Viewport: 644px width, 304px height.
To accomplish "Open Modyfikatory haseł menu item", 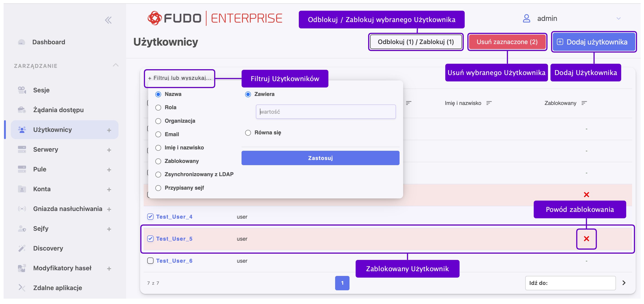I will 62,268.
